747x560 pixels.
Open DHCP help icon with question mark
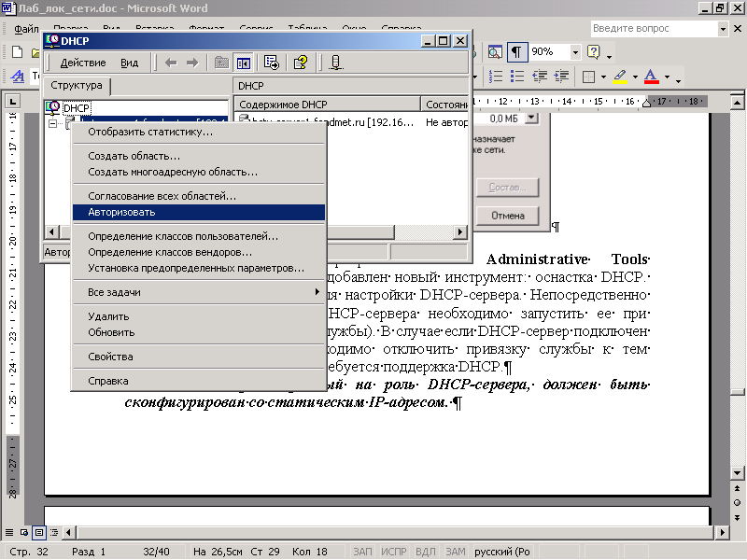coord(301,63)
